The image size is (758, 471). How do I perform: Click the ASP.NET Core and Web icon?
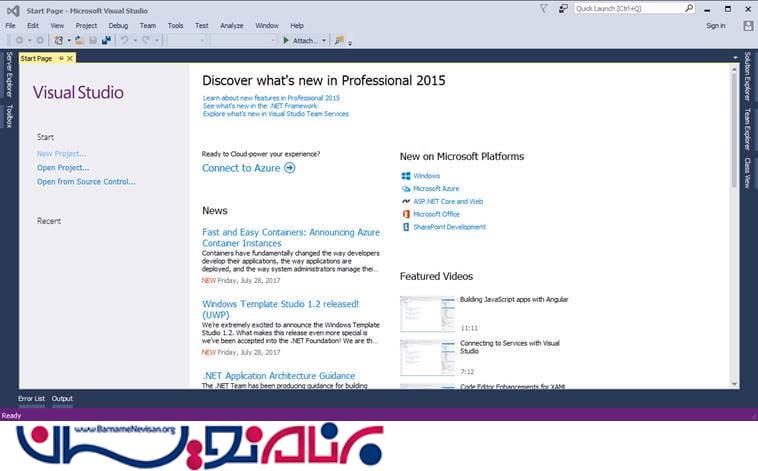[406, 201]
